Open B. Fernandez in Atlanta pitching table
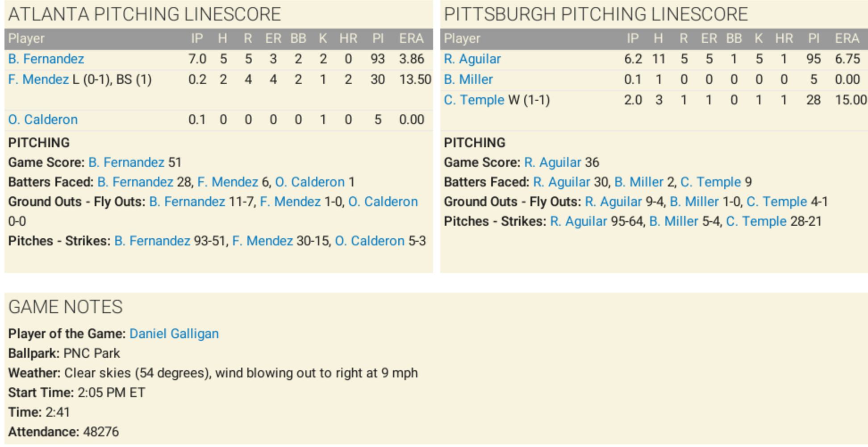This screenshot has height=447, width=868. tap(46, 59)
